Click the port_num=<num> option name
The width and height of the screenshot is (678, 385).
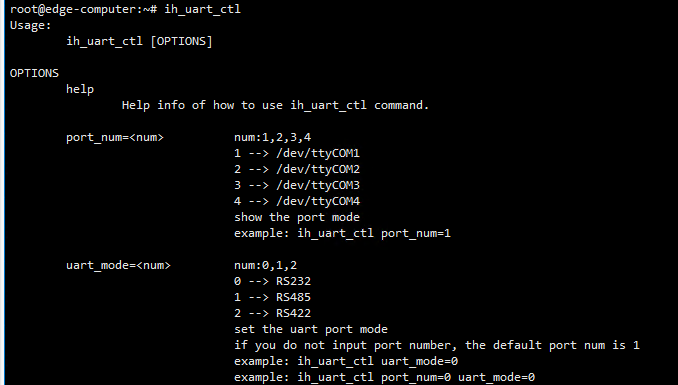pyautogui.click(x=115, y=138)
